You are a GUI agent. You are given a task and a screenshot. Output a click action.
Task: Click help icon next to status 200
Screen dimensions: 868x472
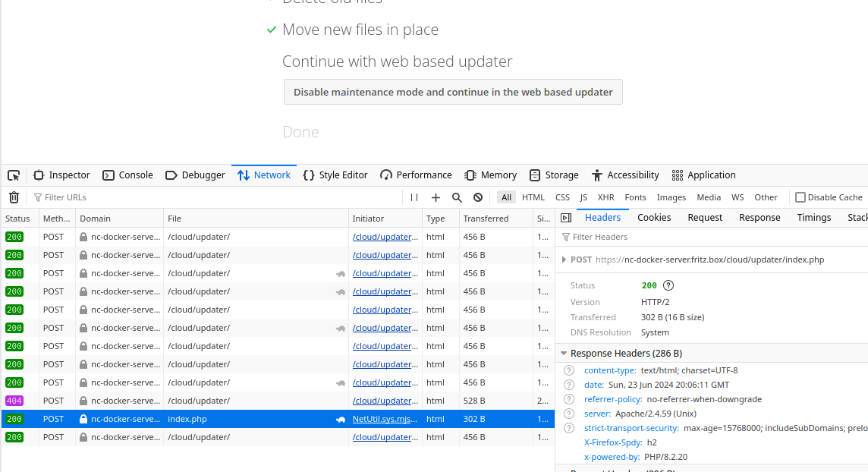point(668,285)
